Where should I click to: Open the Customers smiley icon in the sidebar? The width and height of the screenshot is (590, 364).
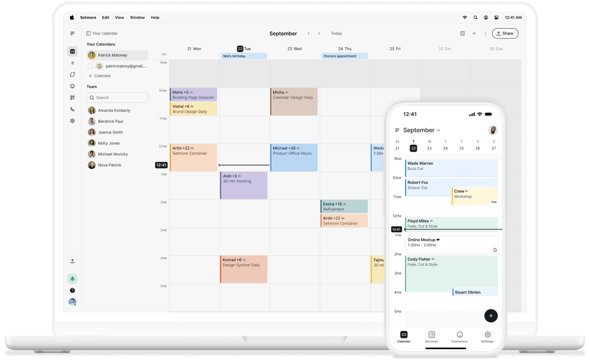point(72,86)
